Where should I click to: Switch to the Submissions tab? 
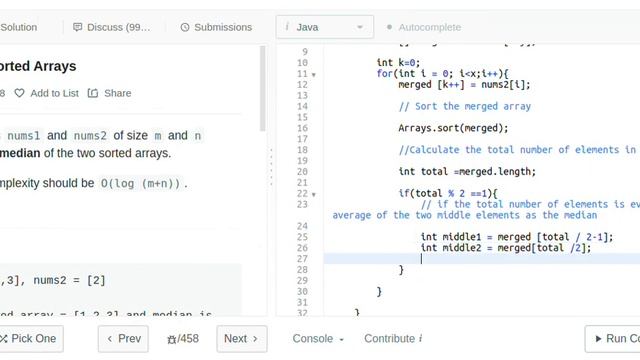(x=216, y=27)
